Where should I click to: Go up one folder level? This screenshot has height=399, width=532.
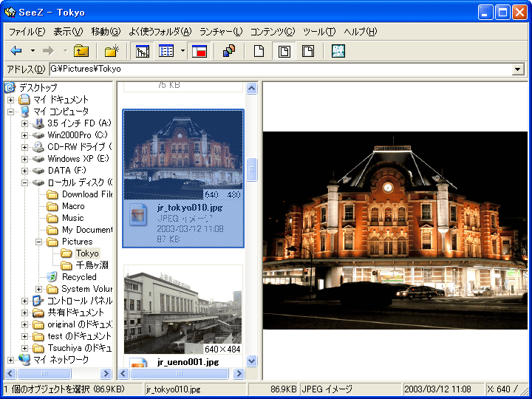tap(81, 51)
